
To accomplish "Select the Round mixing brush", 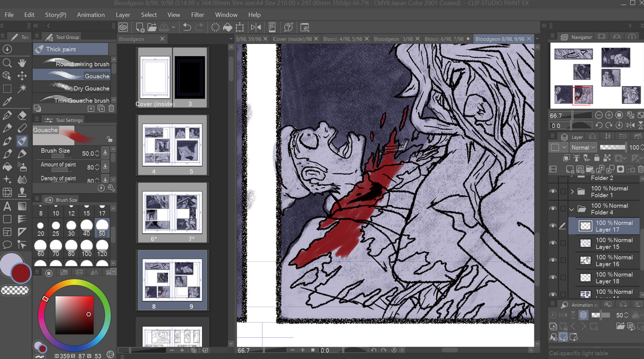I will [72, 64].
